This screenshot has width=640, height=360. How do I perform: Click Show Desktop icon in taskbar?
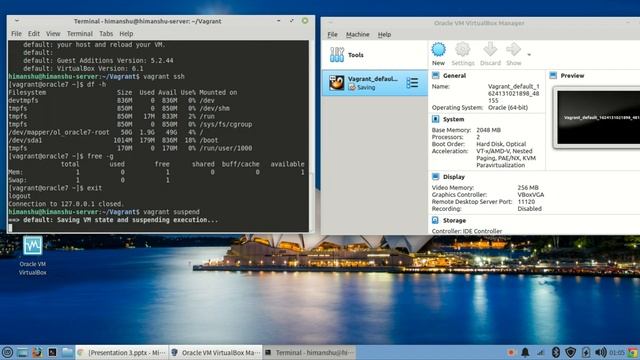[22, 352]
